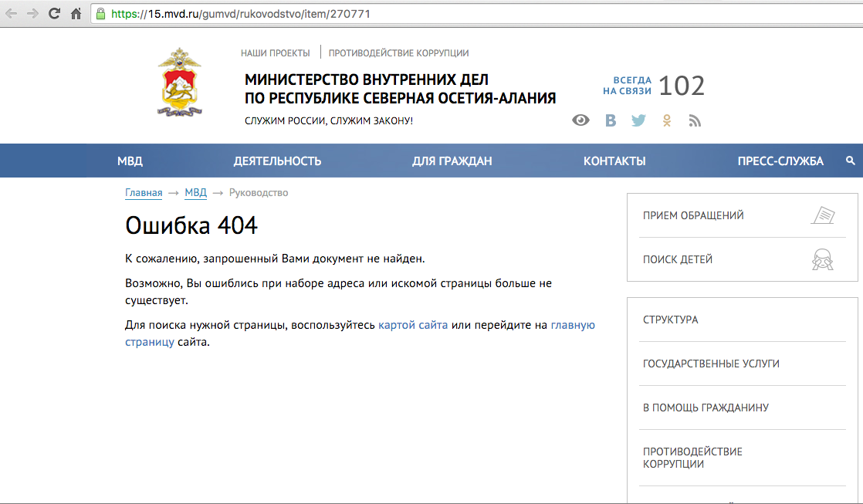Toggle visually impaired version eye icon
The width and height of the screenshot is (863, 504).
point(580,120)
